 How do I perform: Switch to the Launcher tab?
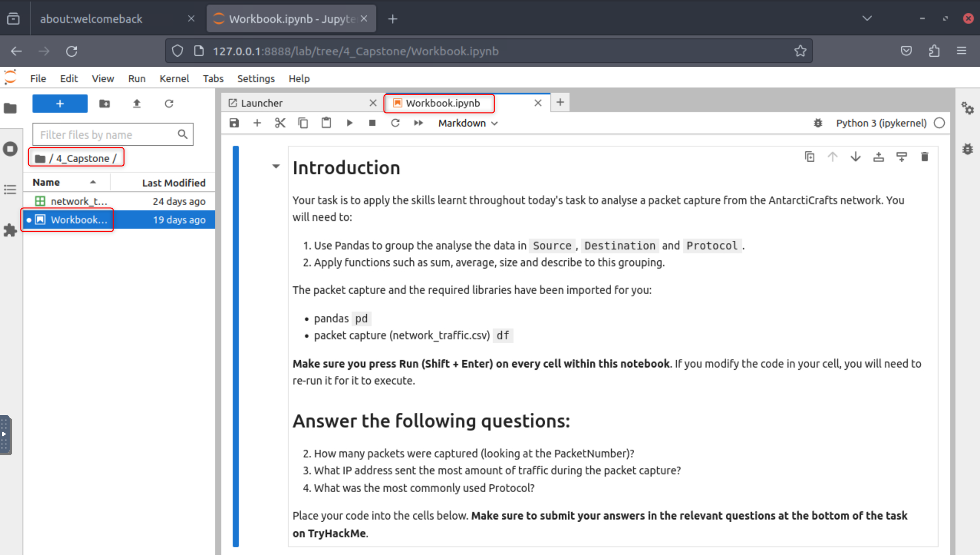[261, 103]
